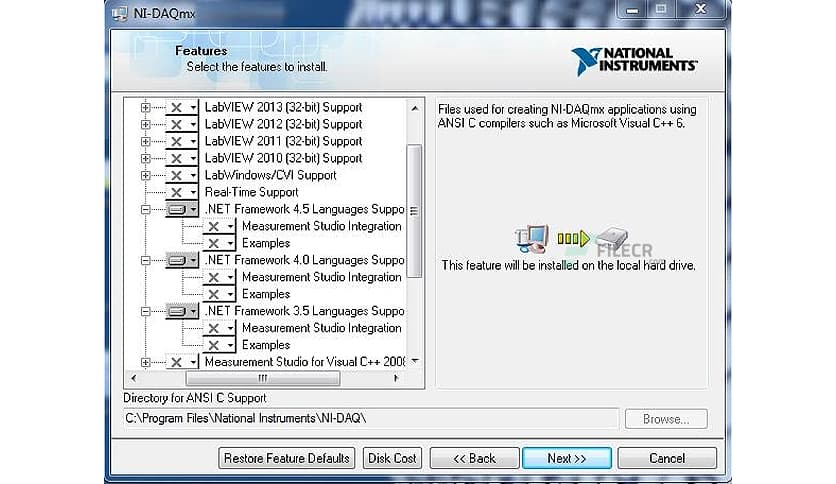
Task: Go back with << Back button
Action: coord(475,458)
